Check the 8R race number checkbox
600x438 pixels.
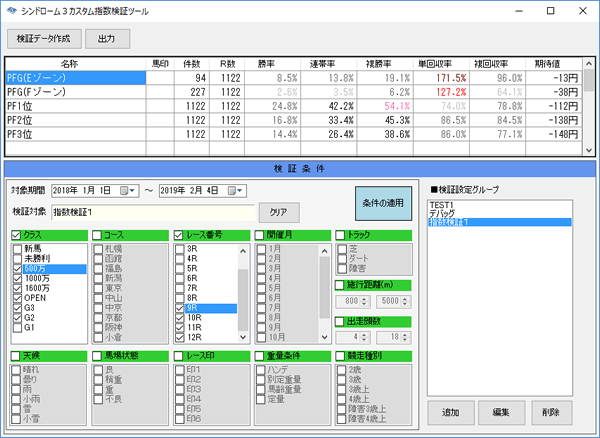179,298
